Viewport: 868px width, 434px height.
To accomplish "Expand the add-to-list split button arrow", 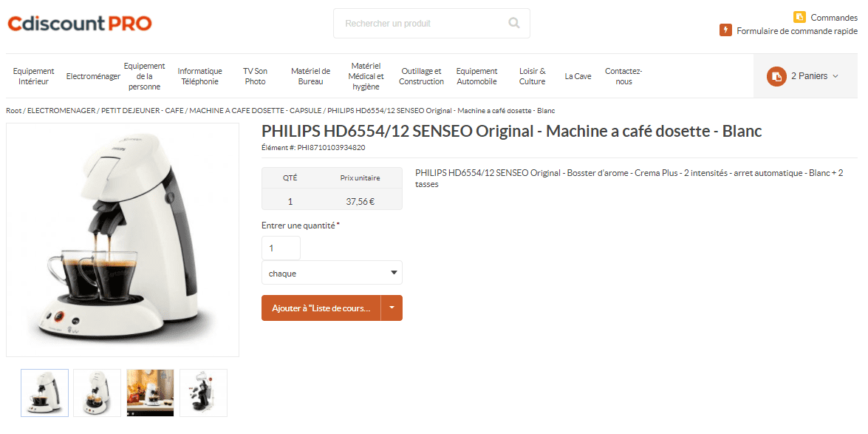I will point(392,308).
